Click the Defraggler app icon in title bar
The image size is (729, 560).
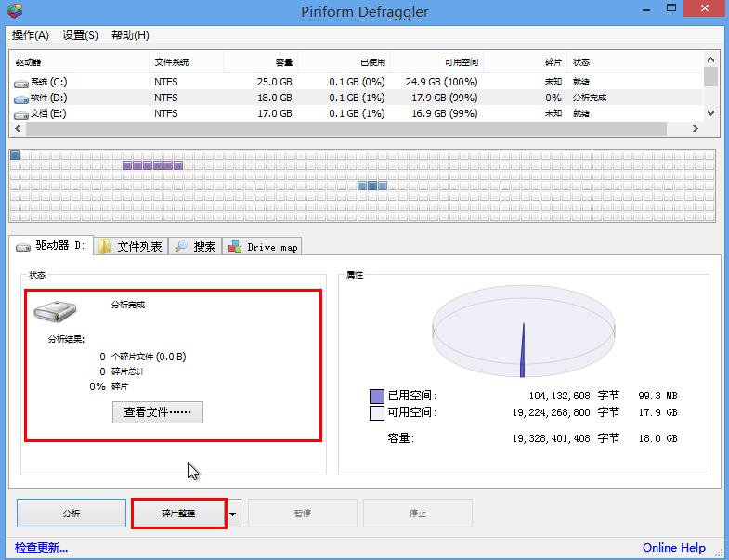[x=15, y=10]
